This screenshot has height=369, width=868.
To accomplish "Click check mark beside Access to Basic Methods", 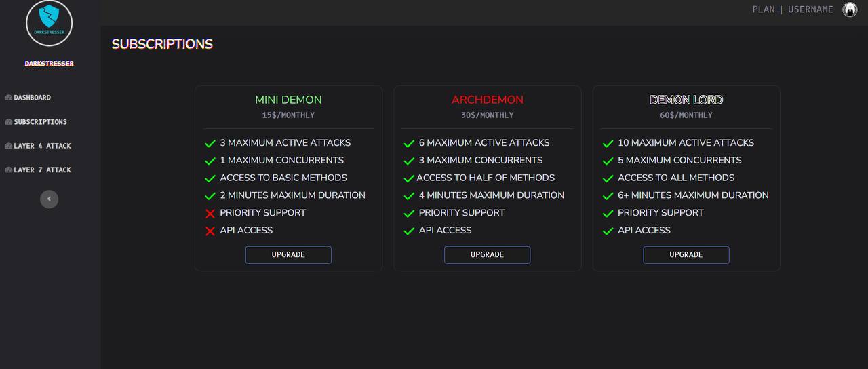I will pyautogui.click(x=210, y=179).
